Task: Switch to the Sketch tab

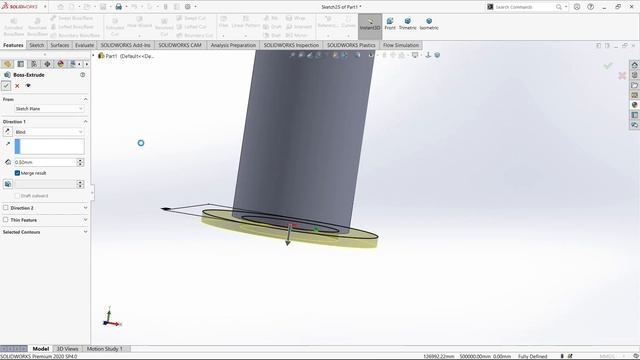Action: coord(36,45)
